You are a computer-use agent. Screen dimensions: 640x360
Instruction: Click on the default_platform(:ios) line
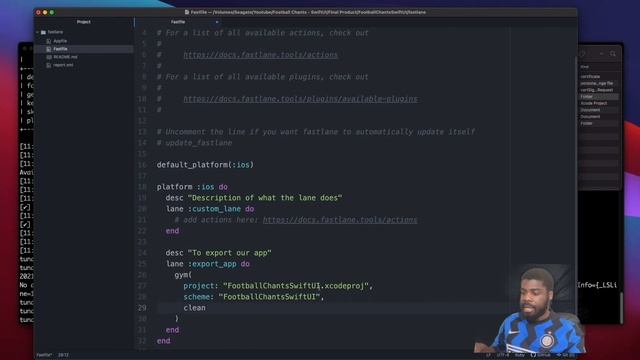[205, 165]
